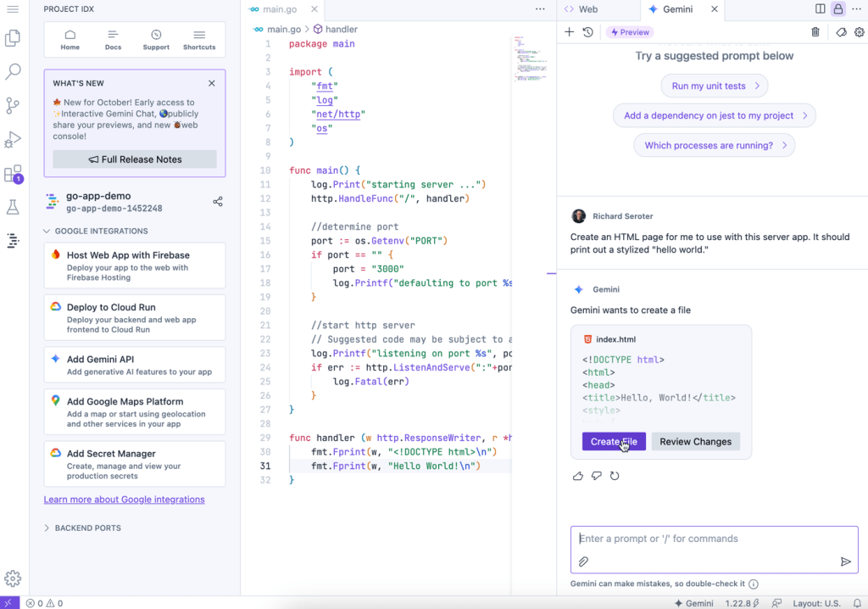Open the Source Control view
Viewport: 868px width, 609px height.
[13, 105]
